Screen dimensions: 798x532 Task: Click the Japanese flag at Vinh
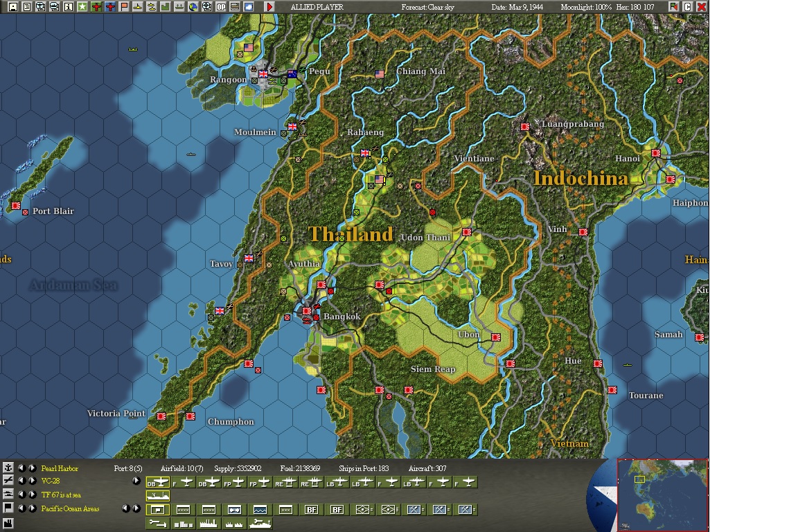[583, 231]
